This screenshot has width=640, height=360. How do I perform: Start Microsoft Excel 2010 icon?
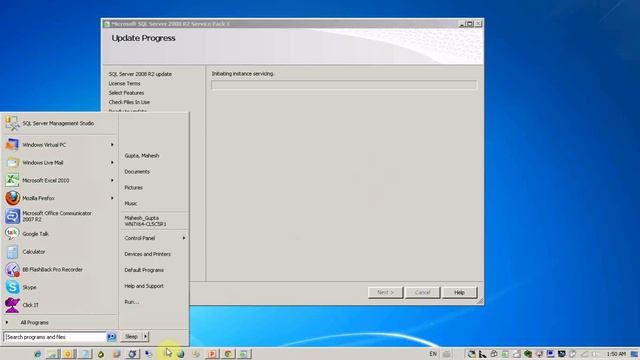pyautogui.click(x=12, y=180)
